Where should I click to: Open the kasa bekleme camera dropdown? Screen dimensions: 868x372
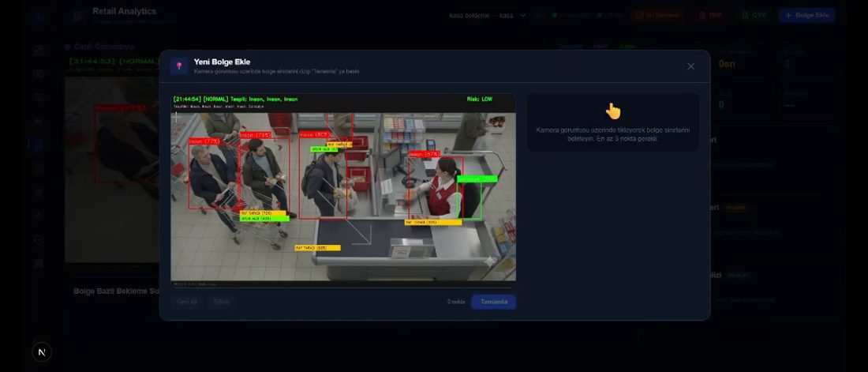pos(488,16)
